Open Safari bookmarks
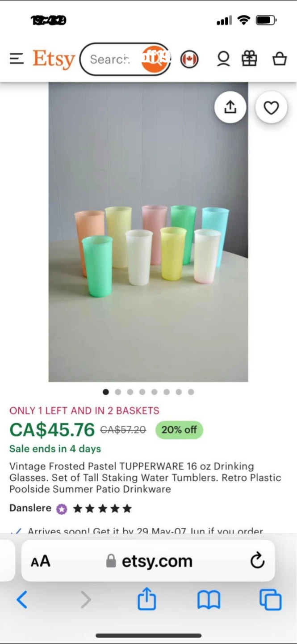The height and width of the screenshot is (644, 297). coord(209,600)
